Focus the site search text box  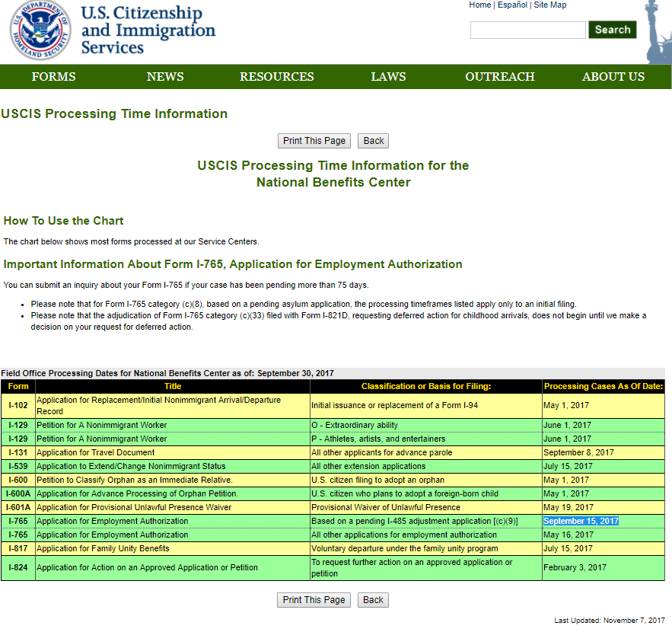pyautogui.click(x=527, y=30)
